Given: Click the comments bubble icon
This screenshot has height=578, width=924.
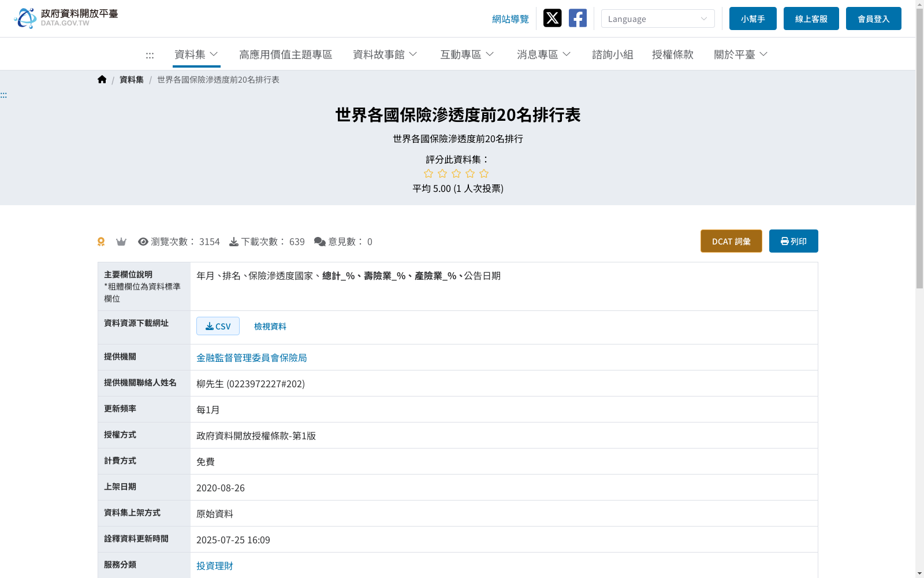Looking at the screenshot, I should [320, 242].
